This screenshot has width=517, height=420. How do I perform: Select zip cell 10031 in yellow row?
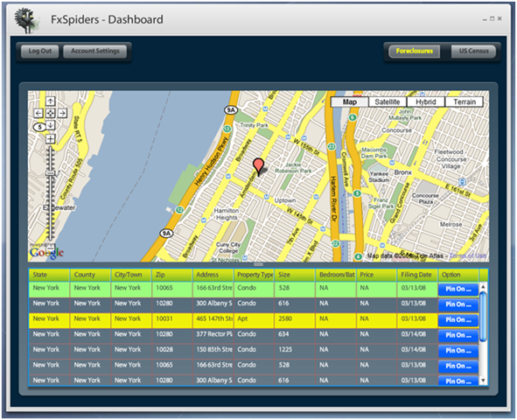pyautogui.click(x=171, y=319)
